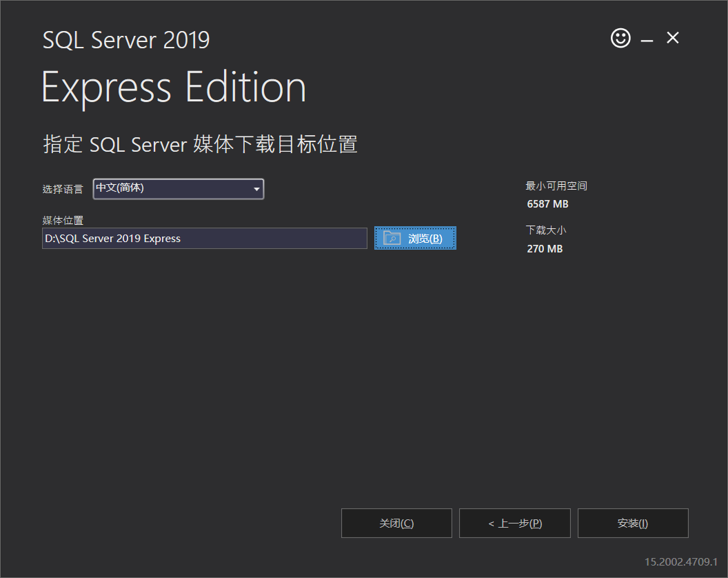Click the 指定 SQL Server 媒体下载目标位置 heading
The width and height of the screenshot is (728, 578).
(200, 144)
